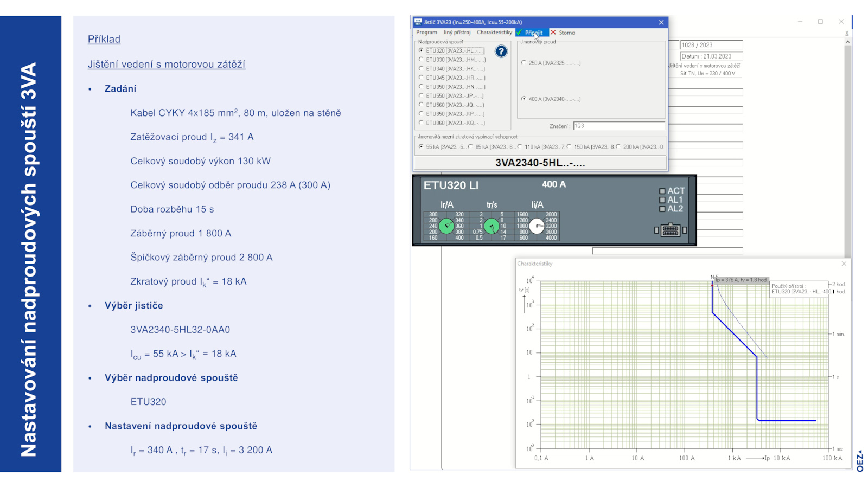Image resolution: width=868 pixels, height=488 pixels.
Task: Click the Použitý přístroj legend box
Action: [800, 288]
